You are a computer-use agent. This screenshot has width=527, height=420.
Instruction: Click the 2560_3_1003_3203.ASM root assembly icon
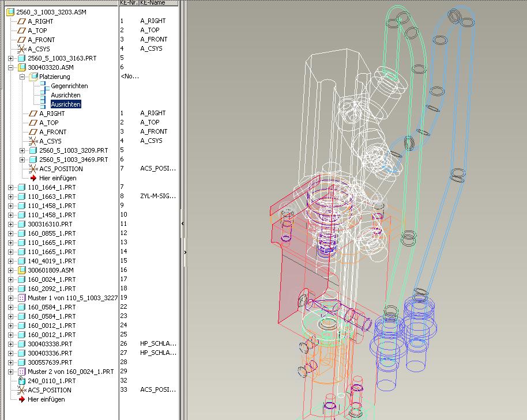point(10,12)
